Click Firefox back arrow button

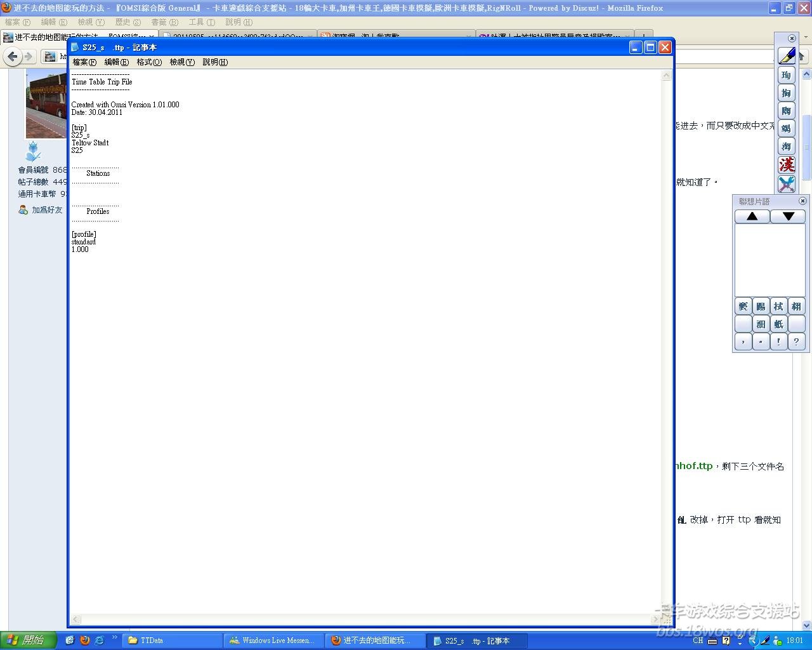coord(12,56)
